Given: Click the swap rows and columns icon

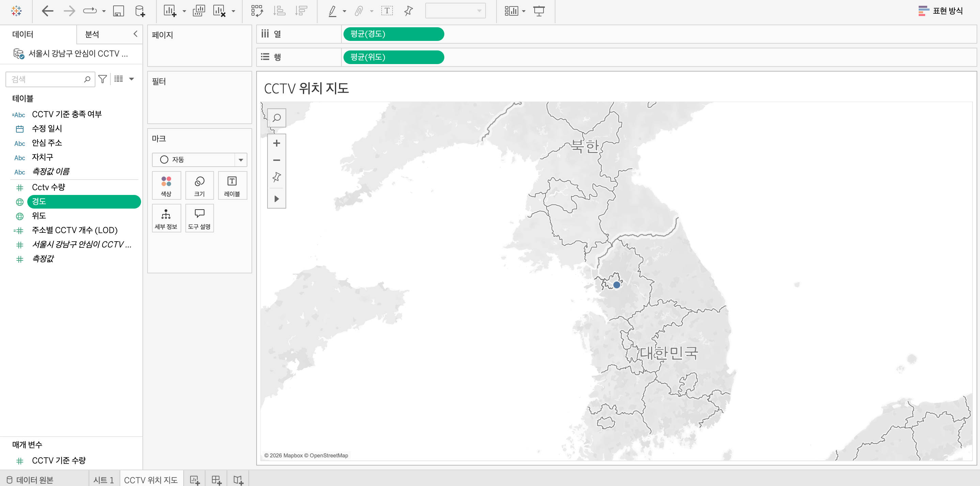Looking at the screenshot, I should click(x=257, y=11).
